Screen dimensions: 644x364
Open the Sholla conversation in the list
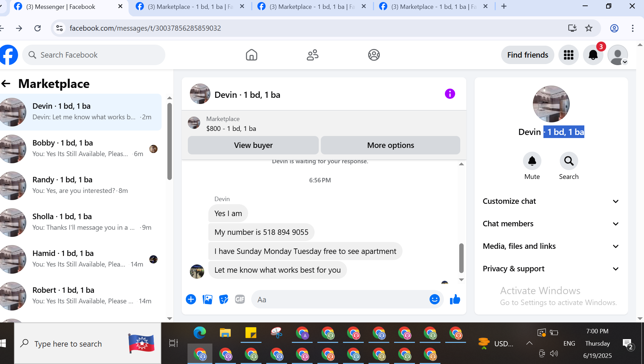click(81, 222)
